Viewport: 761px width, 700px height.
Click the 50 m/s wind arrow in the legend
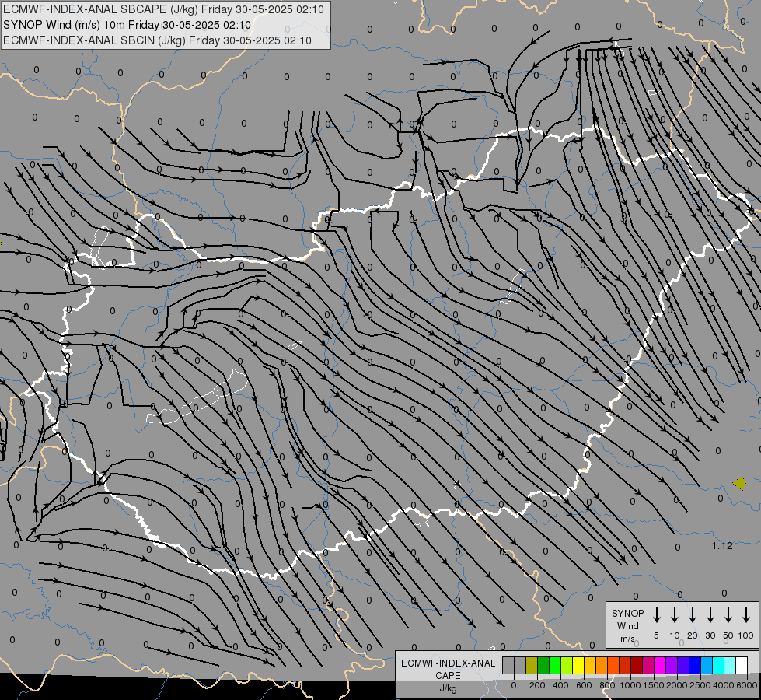[728, 615]
